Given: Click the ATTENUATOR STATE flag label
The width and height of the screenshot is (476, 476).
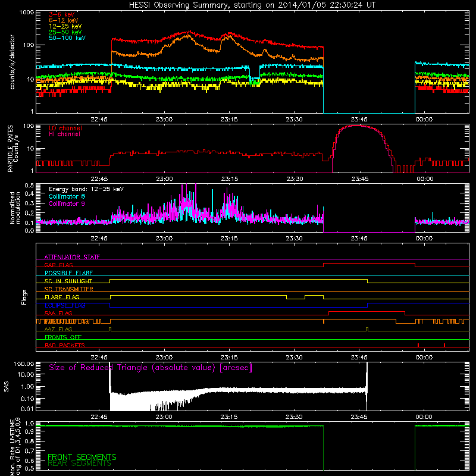Looking at the screenshot, I should click(72, 257).
